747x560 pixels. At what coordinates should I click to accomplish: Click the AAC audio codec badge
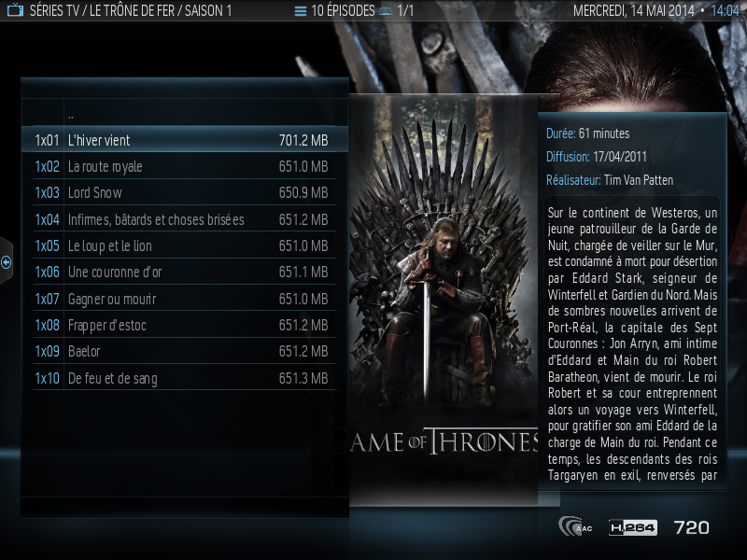575,526
